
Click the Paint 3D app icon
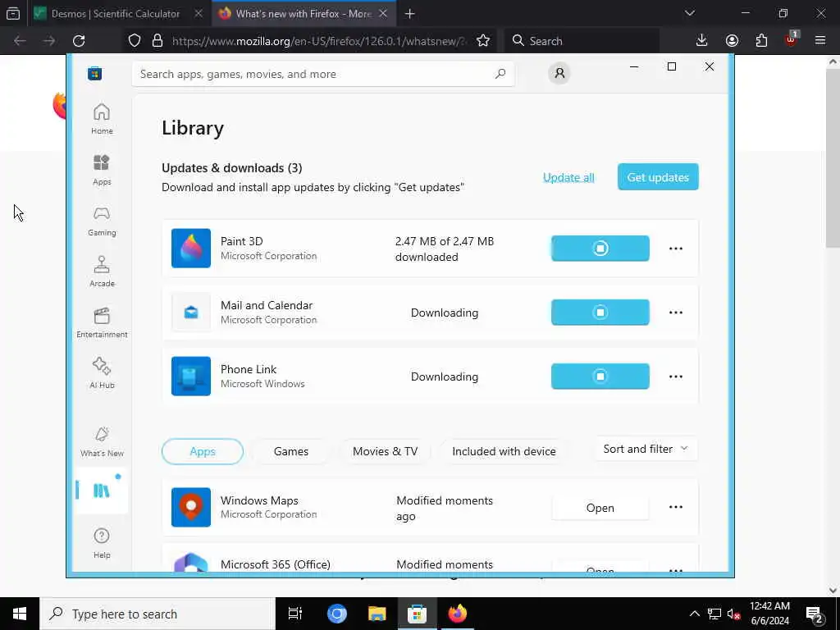[191, 248]
